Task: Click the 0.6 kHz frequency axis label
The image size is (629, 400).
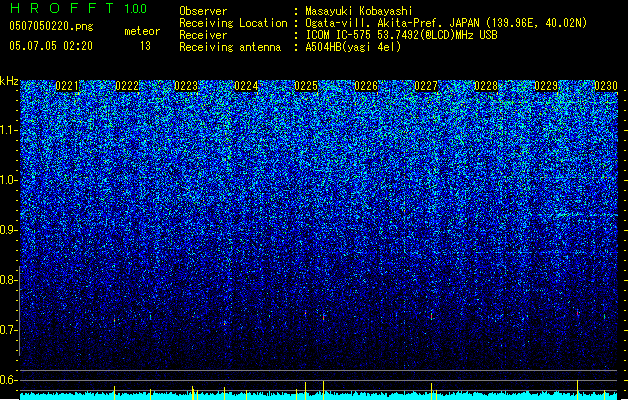Action: (x=8, y=380)
